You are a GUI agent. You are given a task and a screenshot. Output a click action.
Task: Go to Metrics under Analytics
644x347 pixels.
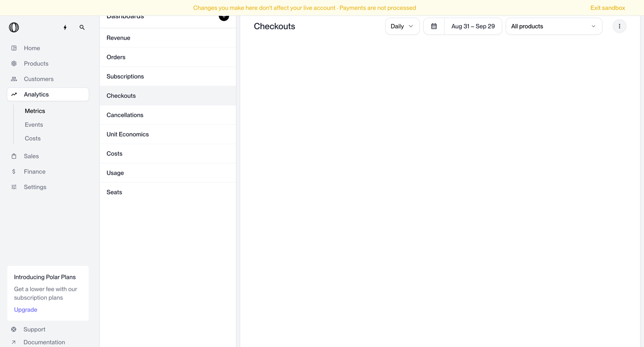click(35, 111)
